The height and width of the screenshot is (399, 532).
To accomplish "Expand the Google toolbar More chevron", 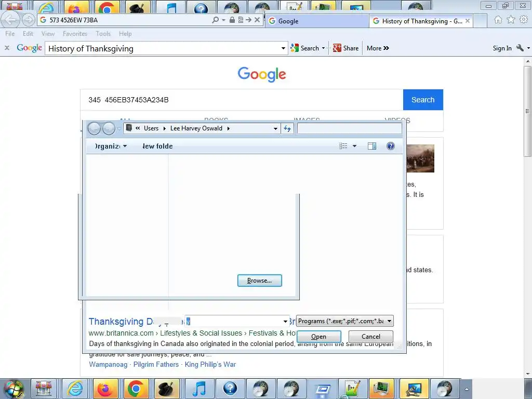I will coord(386,48).
